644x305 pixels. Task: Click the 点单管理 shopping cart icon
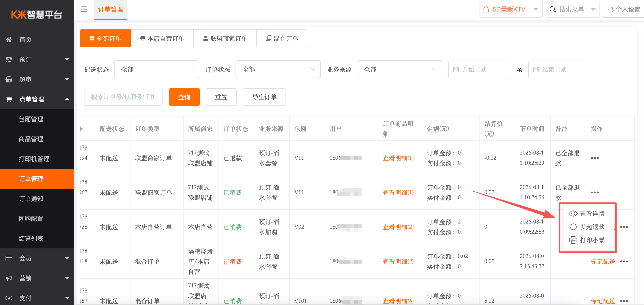pos(9,99)
